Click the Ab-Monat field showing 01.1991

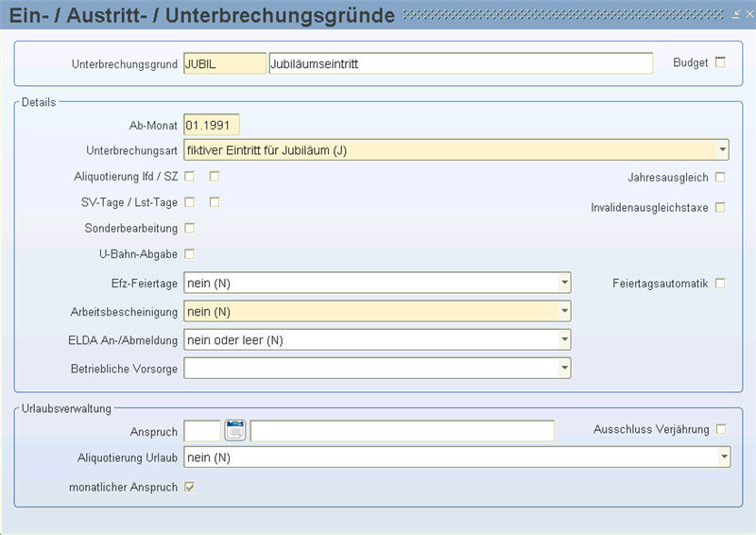coord(212,125)
